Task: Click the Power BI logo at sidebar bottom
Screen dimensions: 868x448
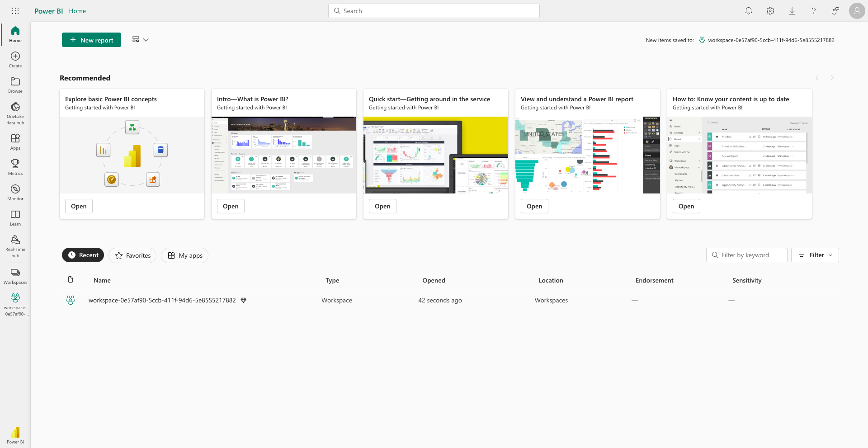Action: coord(15,435)
